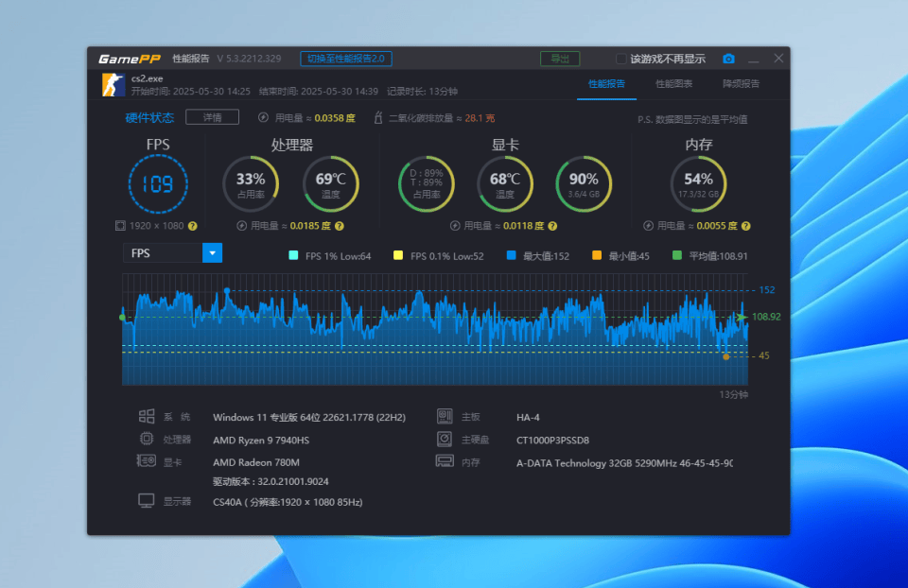This screenshot has height=588, width=908.
Task: Click the cyan FPS 1% Low legend swatch
Action: coord(293,255)
